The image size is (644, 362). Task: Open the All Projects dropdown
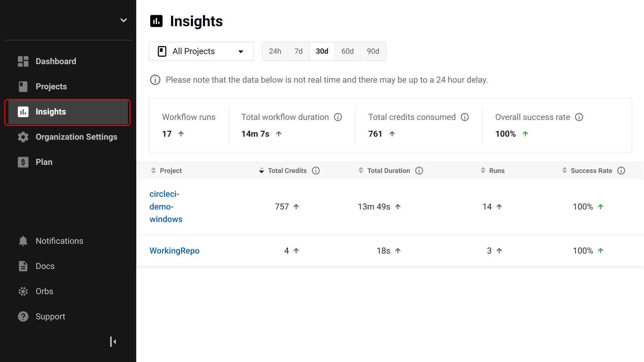pyautogui.click(x=201, y=51)
